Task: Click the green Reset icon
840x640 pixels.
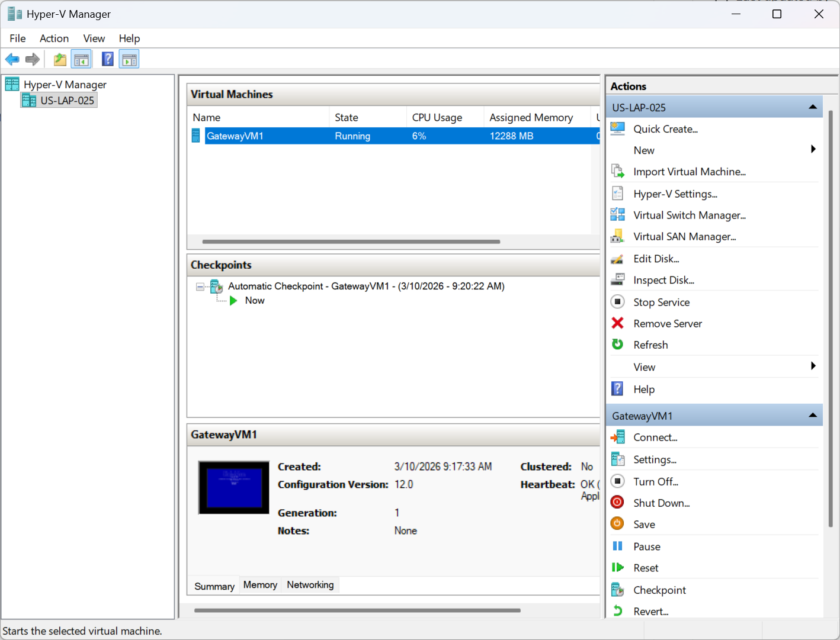Action: [617, 568]
